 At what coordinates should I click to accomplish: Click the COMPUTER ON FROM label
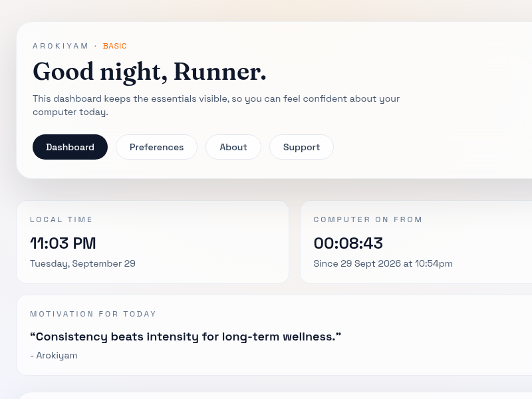click(x=368, y=219)
